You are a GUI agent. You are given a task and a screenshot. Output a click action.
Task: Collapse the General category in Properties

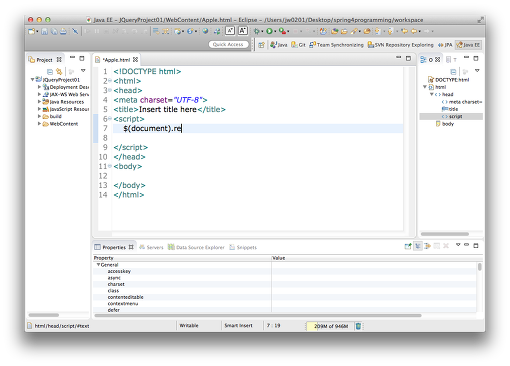[x=98, y=265]
